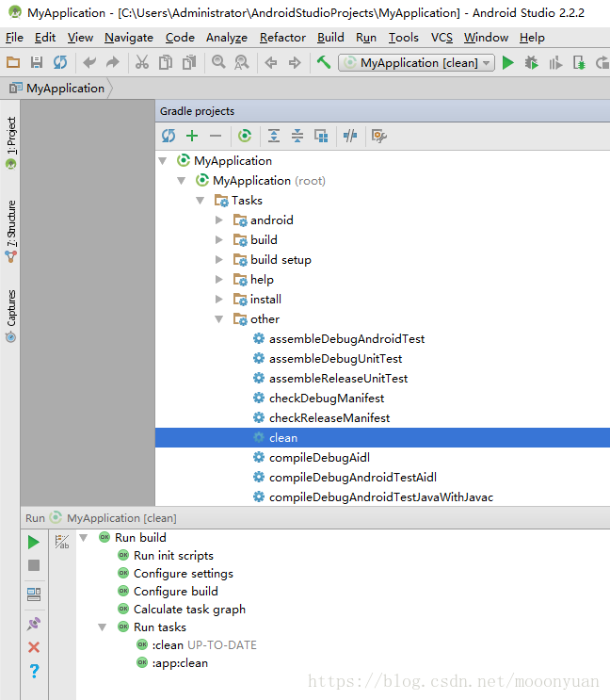Viewport: 610px width, 700px height.
Task: Open the Captures side tab
Action: click(11, 316)
